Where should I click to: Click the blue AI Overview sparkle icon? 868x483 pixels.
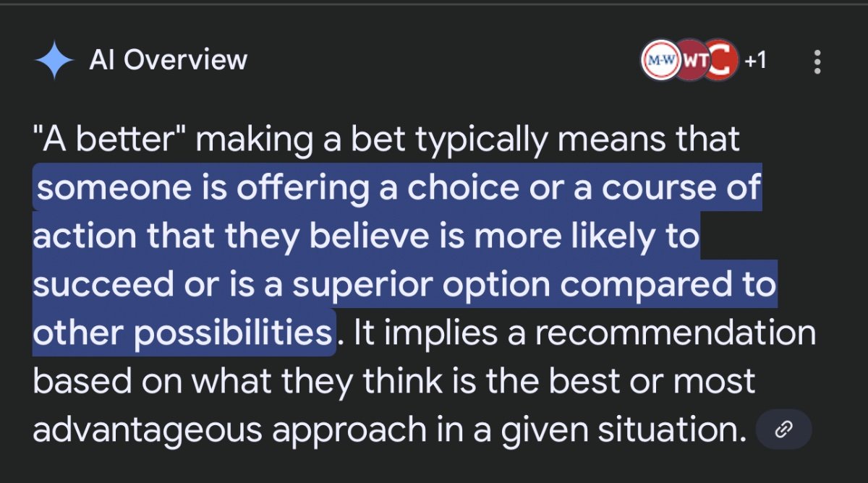click(54, 61)
